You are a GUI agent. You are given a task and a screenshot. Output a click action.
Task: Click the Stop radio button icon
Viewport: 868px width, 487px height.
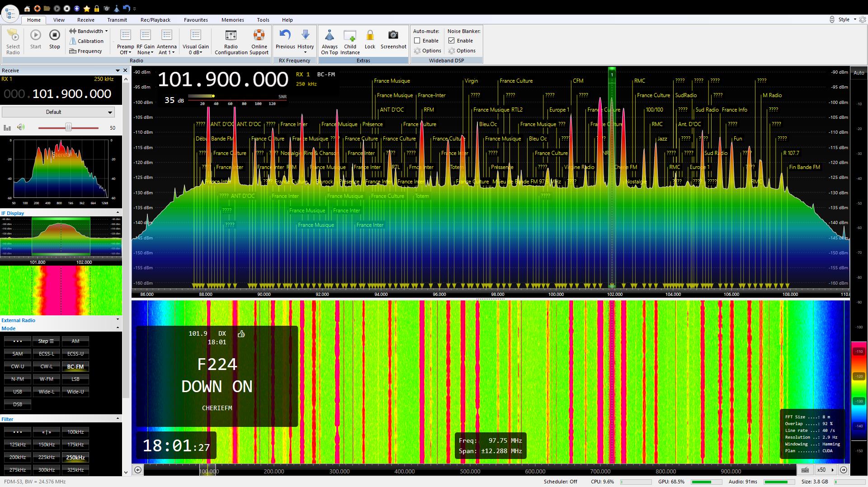click(54, 35)
